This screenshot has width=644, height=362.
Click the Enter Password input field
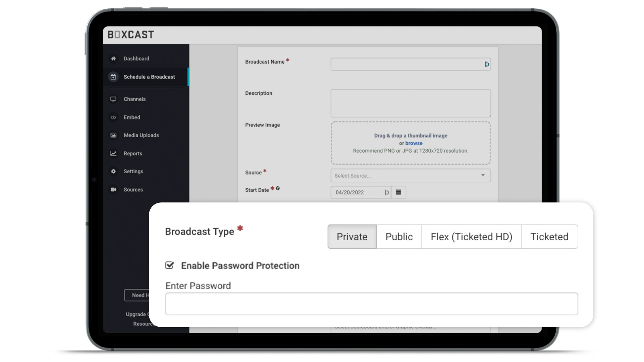(371, 304)
